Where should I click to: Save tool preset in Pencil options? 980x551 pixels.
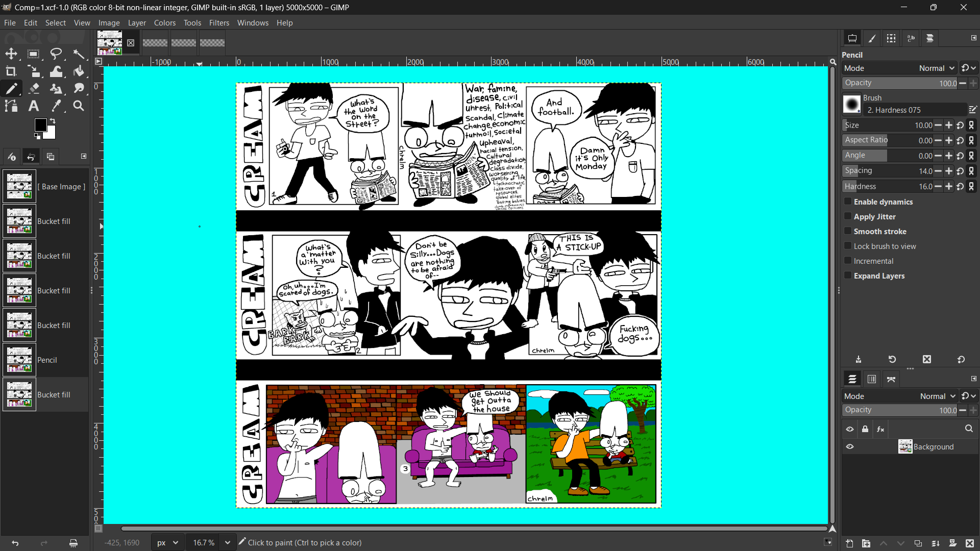(x=859, y=359)
